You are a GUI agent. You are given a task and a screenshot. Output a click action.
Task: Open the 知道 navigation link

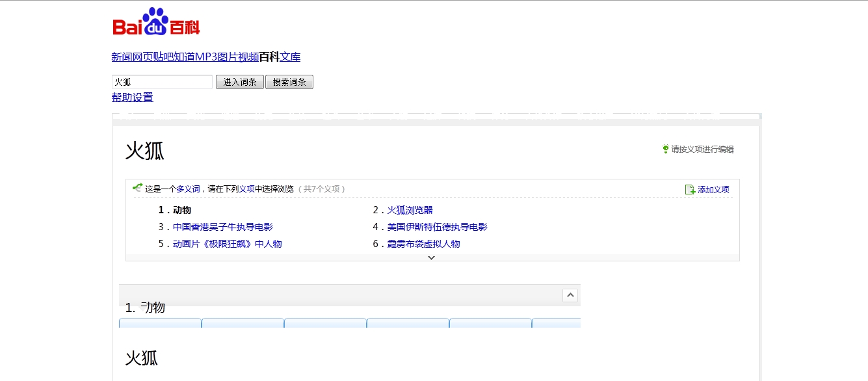click(185, 57)
